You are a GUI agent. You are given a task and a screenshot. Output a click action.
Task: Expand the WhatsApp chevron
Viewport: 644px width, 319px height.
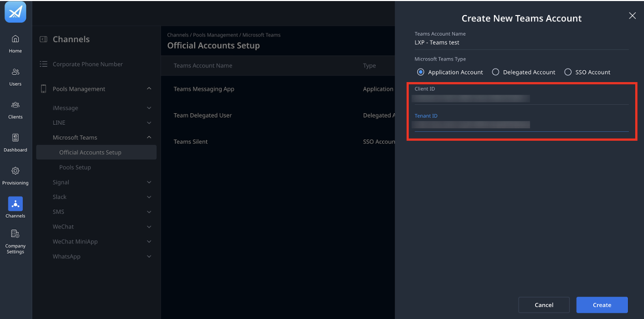coord(149,257)
